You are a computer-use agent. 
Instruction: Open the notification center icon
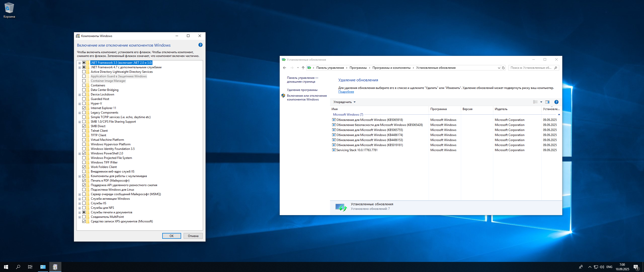click(636, 267)
